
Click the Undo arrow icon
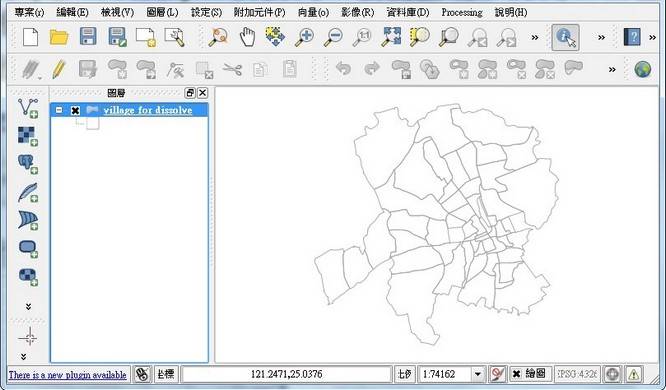click(x=343, y=68)
